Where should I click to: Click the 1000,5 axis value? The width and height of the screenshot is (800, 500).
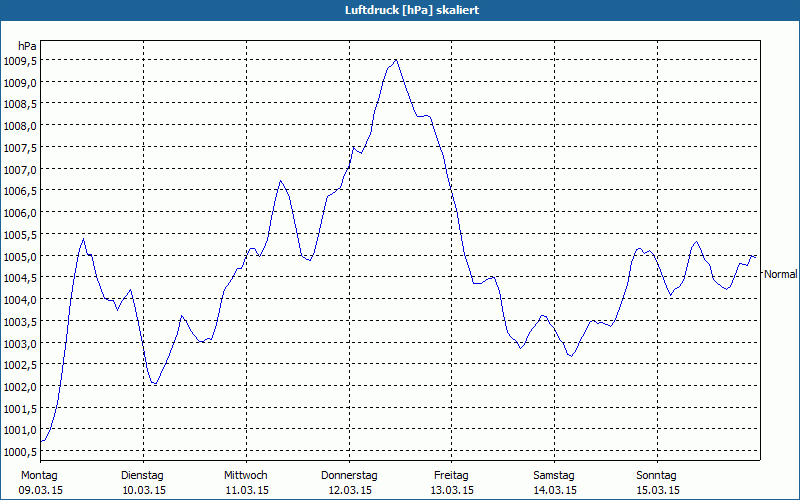click(20, 452)
